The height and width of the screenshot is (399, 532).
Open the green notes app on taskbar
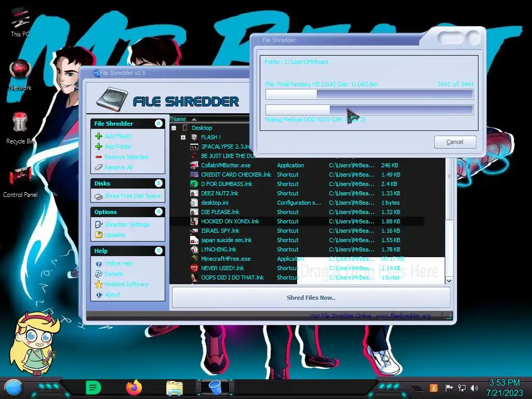(x=94, y=388)
